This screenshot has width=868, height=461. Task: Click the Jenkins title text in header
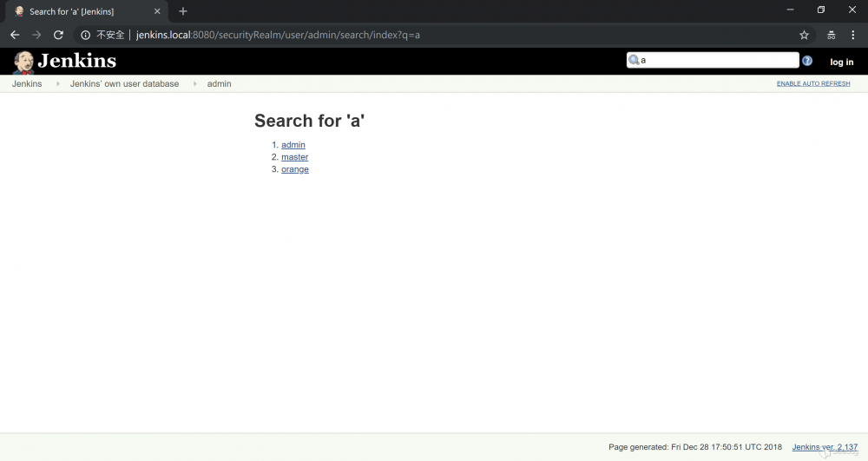pos(77,61)
